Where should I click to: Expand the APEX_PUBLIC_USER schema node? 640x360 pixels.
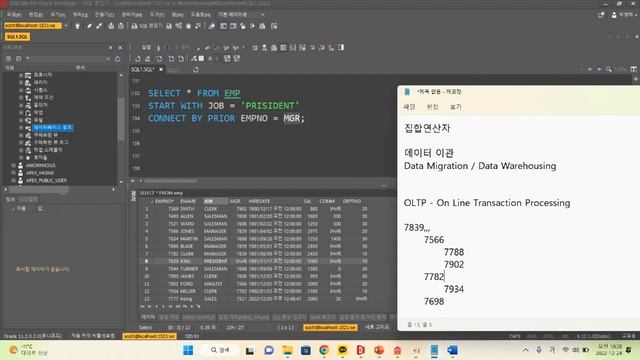coord(13,180)
